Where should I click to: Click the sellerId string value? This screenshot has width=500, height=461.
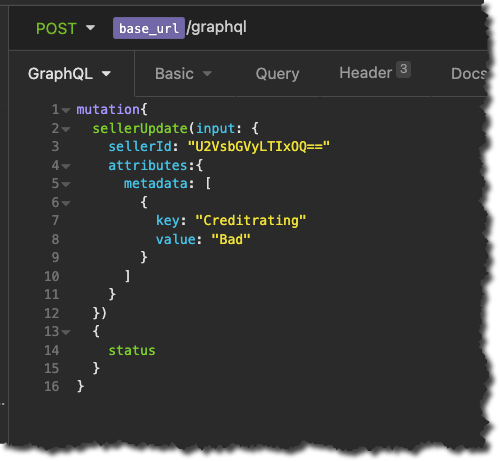click(x=259, y=147)
